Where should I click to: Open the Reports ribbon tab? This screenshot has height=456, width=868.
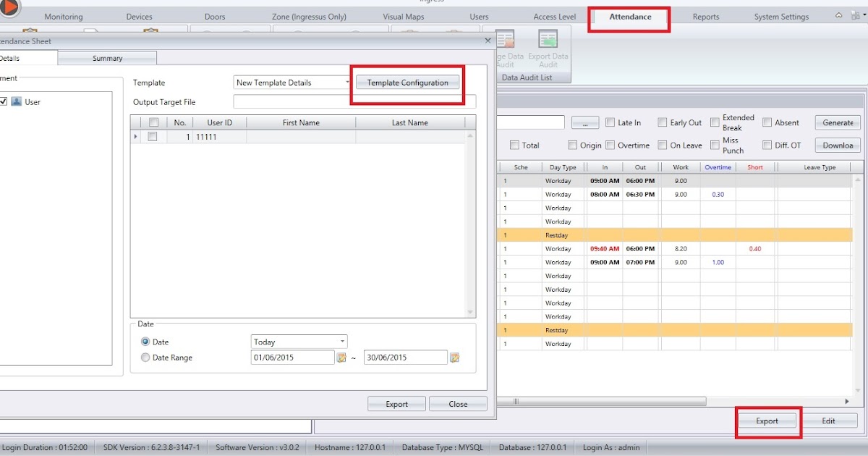pos(705,15)
